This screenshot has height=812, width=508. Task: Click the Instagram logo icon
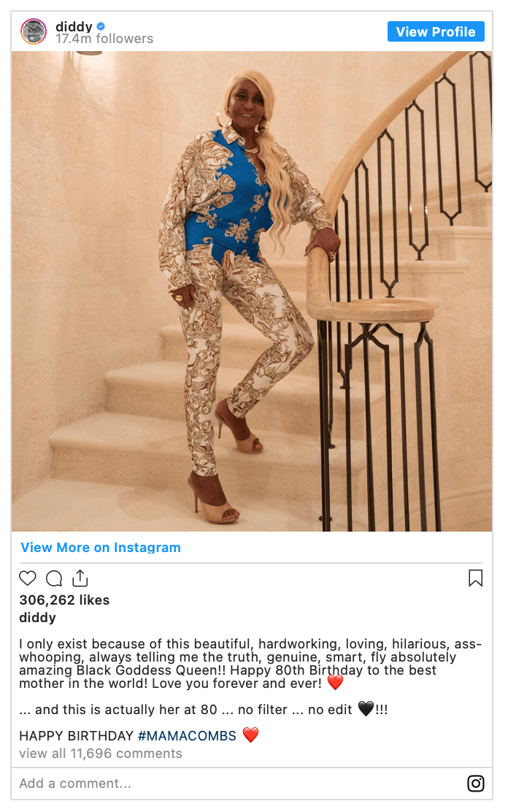475,783
